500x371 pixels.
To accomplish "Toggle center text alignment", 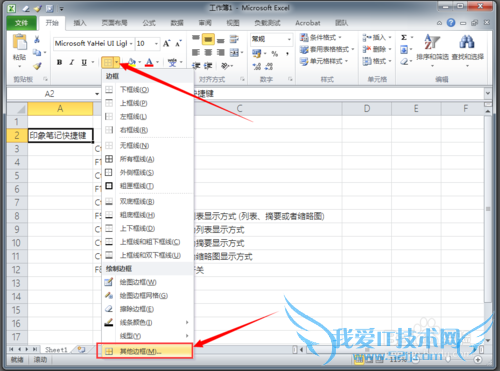I will [x=208, y=52].
